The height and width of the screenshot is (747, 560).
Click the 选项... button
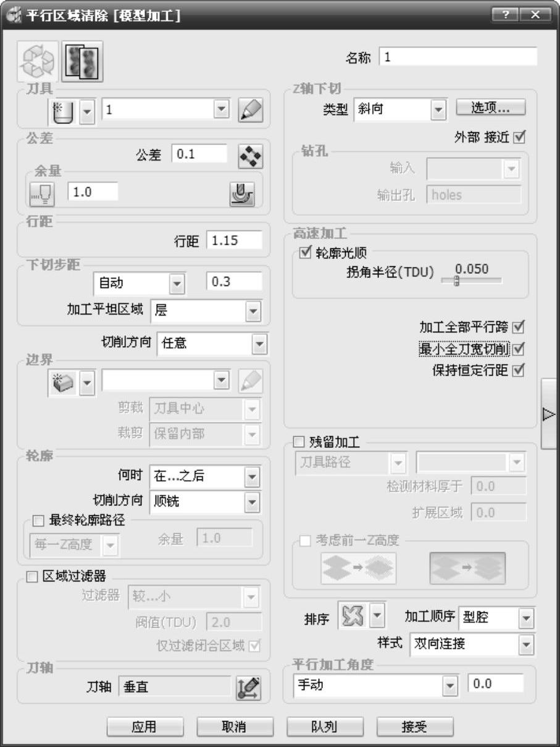491,108
